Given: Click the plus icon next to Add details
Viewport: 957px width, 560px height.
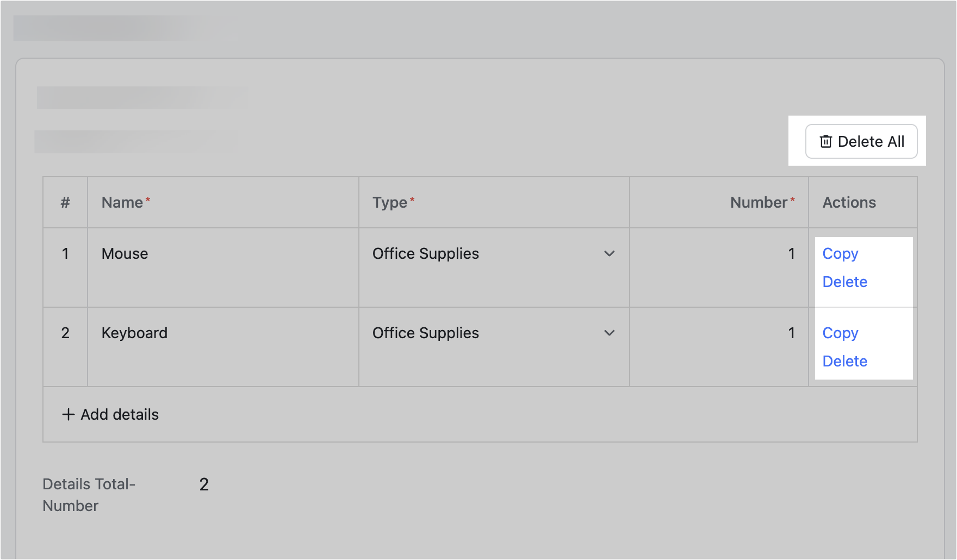Looking at the screenshot, I should 67,414.
